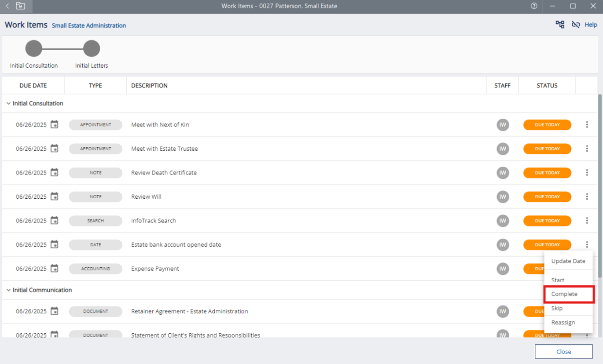Click the vertical scrollbar of work items list
This screenshot has height=364, width=603.
[599, 185]
